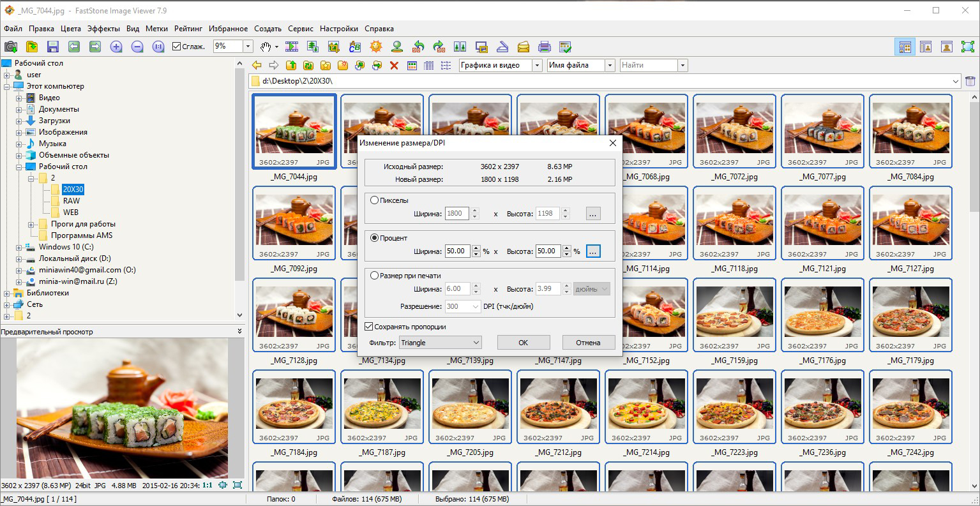980x506 pixels.
Task: Open the Сервис menu
Action: (301, 29)
